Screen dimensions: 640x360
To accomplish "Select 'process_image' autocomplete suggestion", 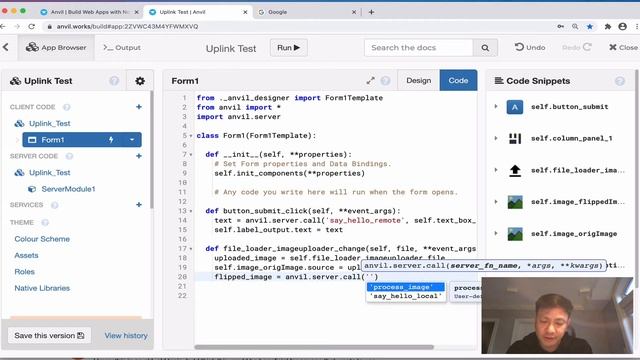I will pos(406,287).
